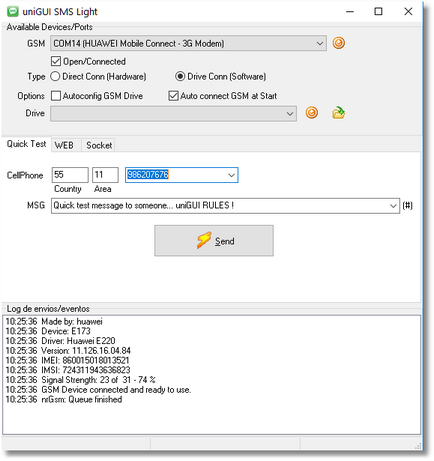This screenshot has height=461, width=434.
Task: Click the lightning Send button
Action: point(214,241)
